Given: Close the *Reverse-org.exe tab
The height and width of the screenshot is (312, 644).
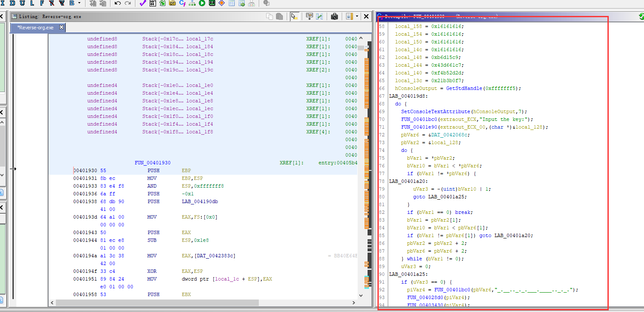Looking at the screenshot, I should 61,27.
